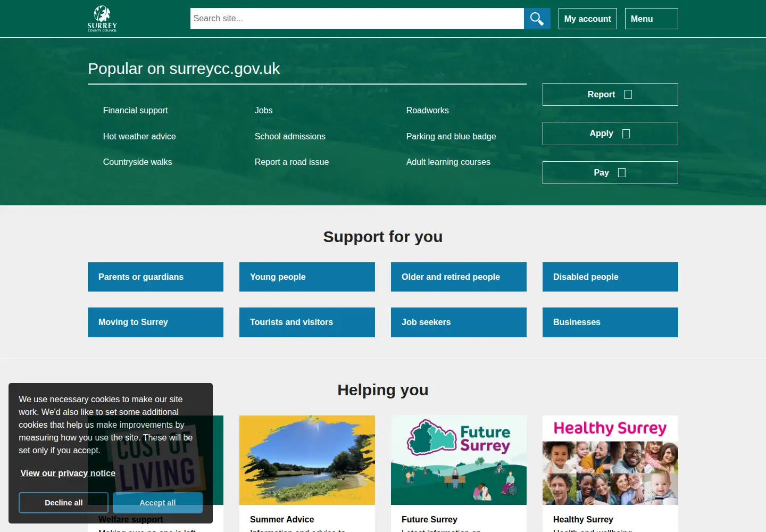
Task: Go to Financial support
Action: tap(135, 110)
